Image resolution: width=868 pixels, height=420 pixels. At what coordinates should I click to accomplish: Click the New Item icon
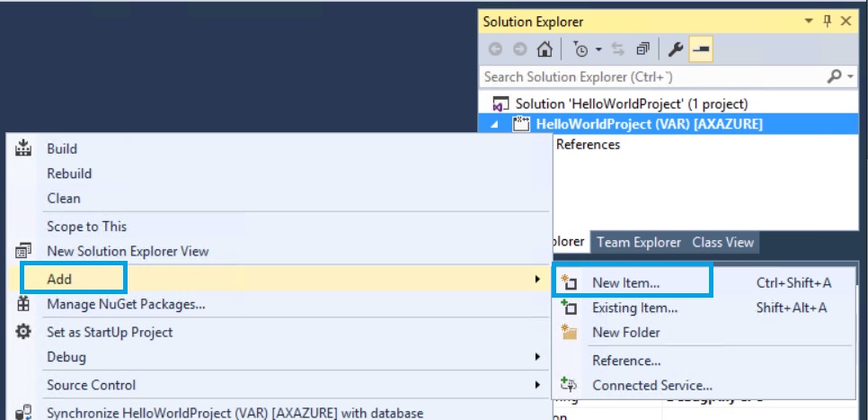[569, 282]
